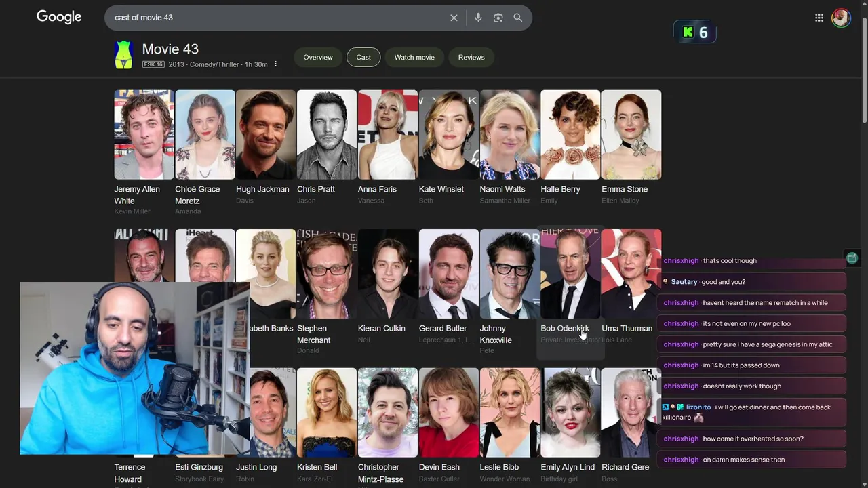Image resolution: width=868 pixels, height=488 pixels.
Task: Open the Hugh Jackman name link
Action: [x=262, y=189]
